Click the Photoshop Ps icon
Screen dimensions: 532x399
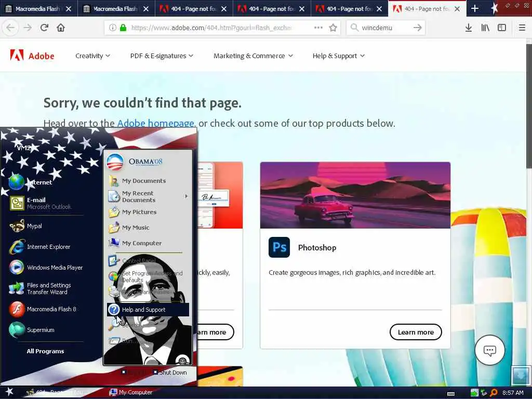279,247
